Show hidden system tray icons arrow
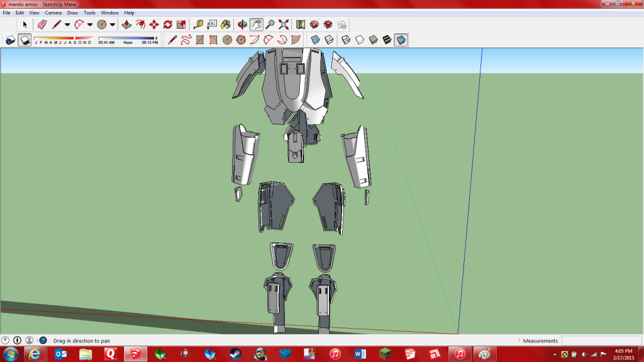Image resolution: width=644 pixels, height=362 pixels. [x=555, y=354]
